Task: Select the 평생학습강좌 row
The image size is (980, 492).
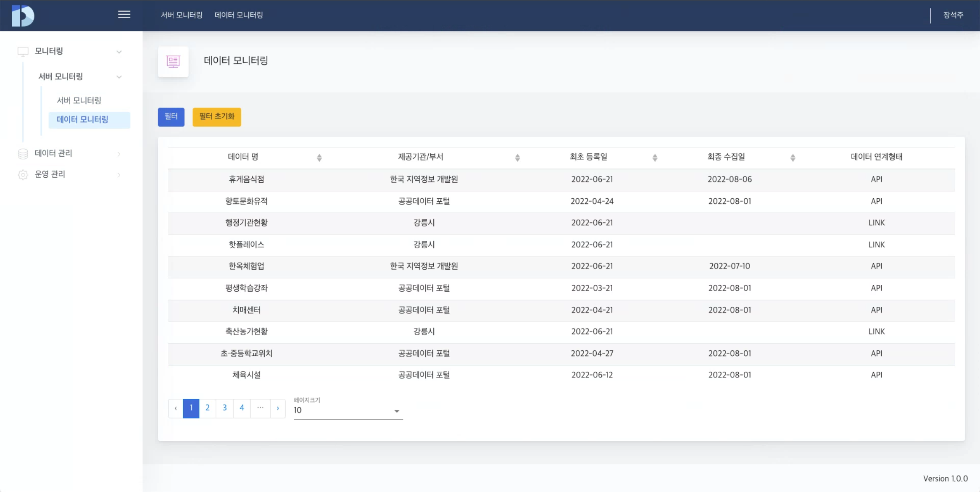Action: pyautogui.click(x=561, y=289)
